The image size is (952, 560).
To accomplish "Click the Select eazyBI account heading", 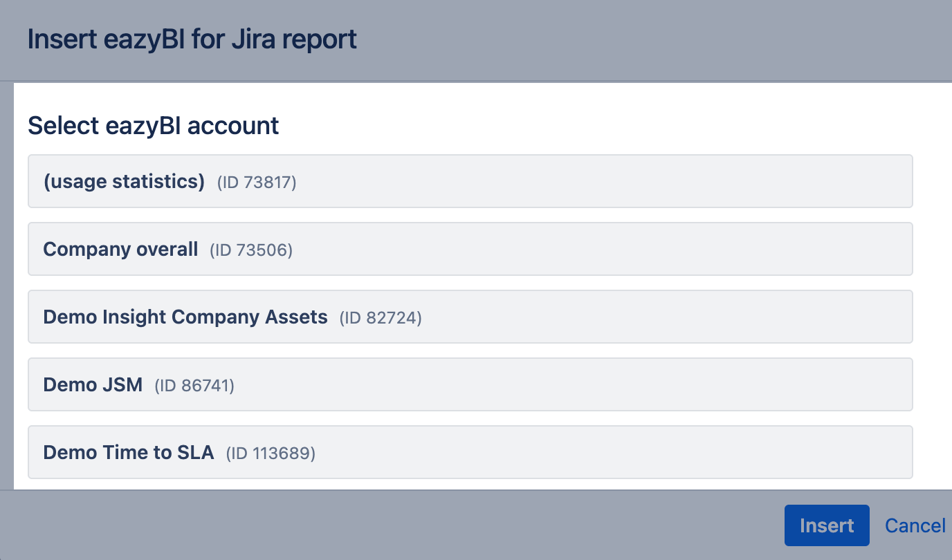I will point(154,126).
